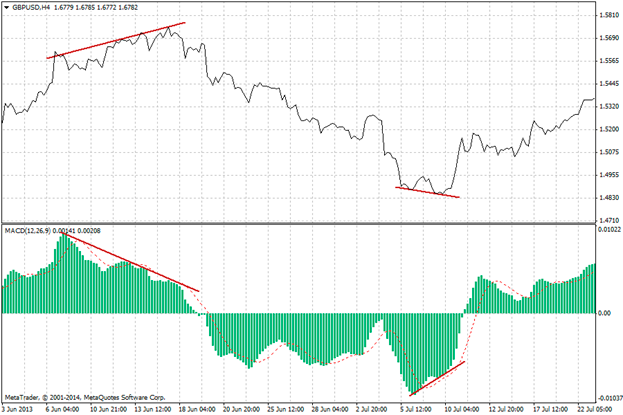Click the divider between price chart and MACD

[x=300, y=223]
